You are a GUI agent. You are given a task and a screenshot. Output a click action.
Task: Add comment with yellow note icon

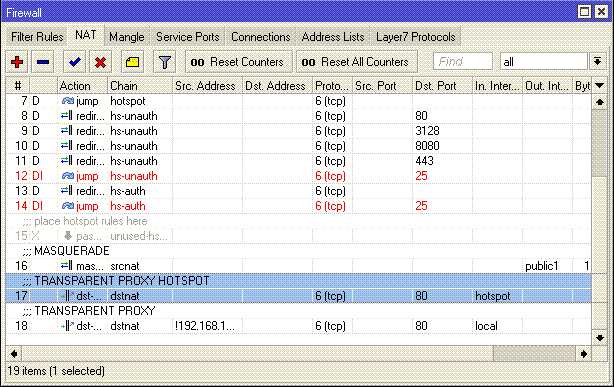(x=132, y=62)
